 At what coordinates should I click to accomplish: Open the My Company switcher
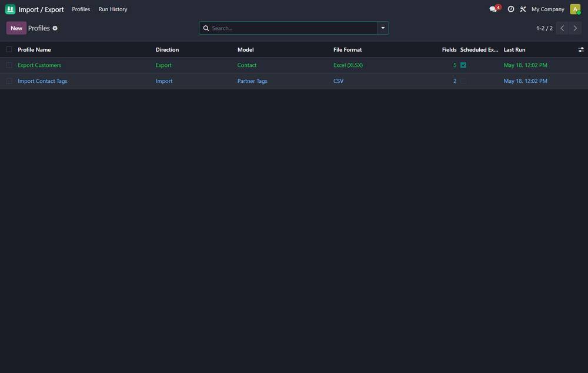coord(547,9)
